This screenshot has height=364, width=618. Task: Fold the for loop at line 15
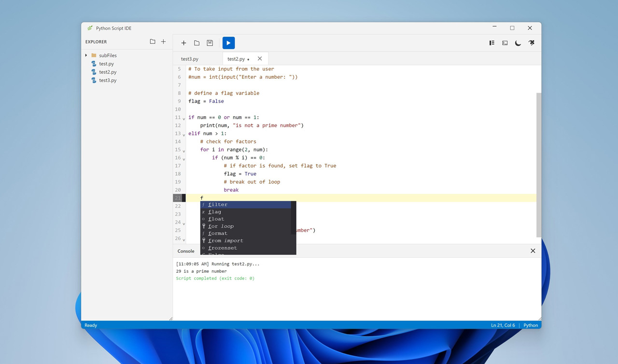[184, 151]
